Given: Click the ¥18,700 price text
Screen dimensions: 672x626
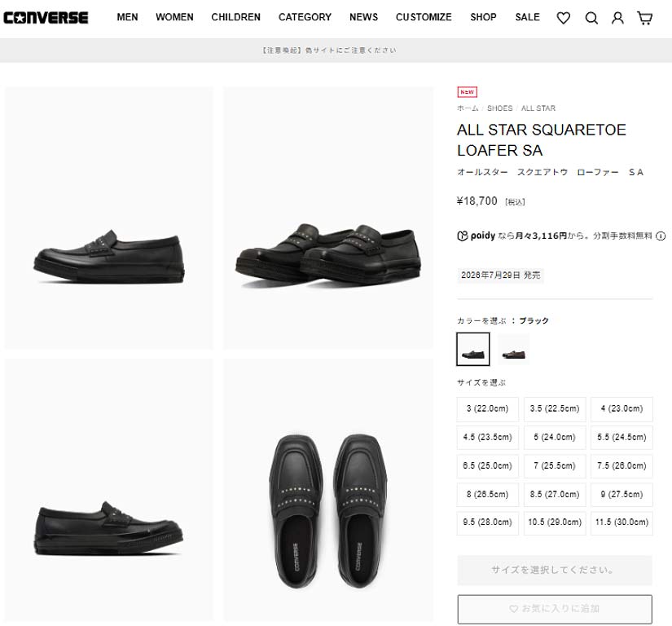Looking at the screenshot, I should [x=477, y=201].
